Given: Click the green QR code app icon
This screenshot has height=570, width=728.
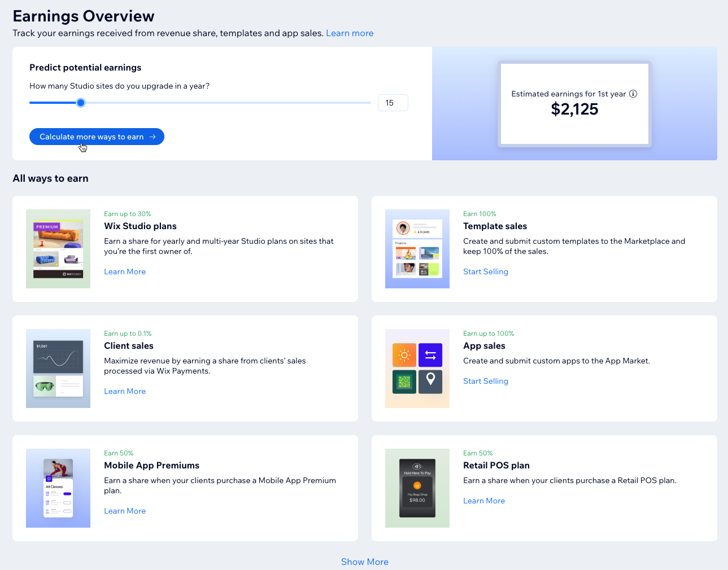Looking at the screenshot, I should [404, 382].
